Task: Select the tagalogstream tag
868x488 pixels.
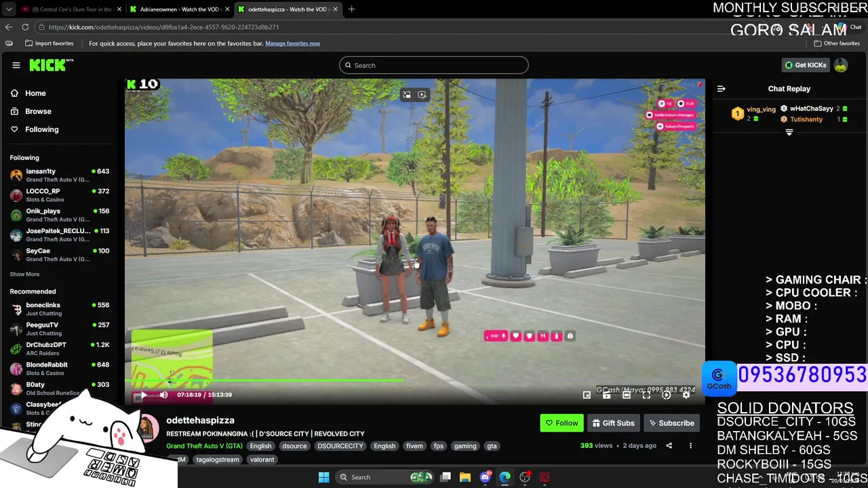Action: pos(218,460)
